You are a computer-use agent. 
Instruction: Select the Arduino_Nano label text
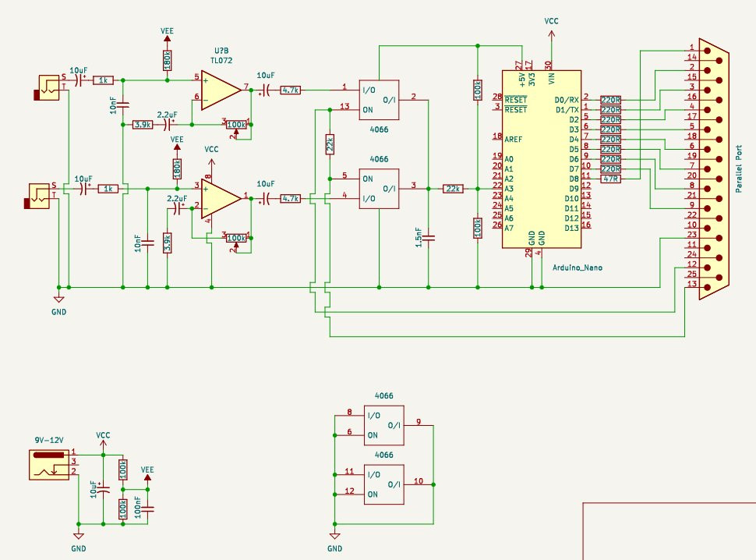tap(576, 267)
